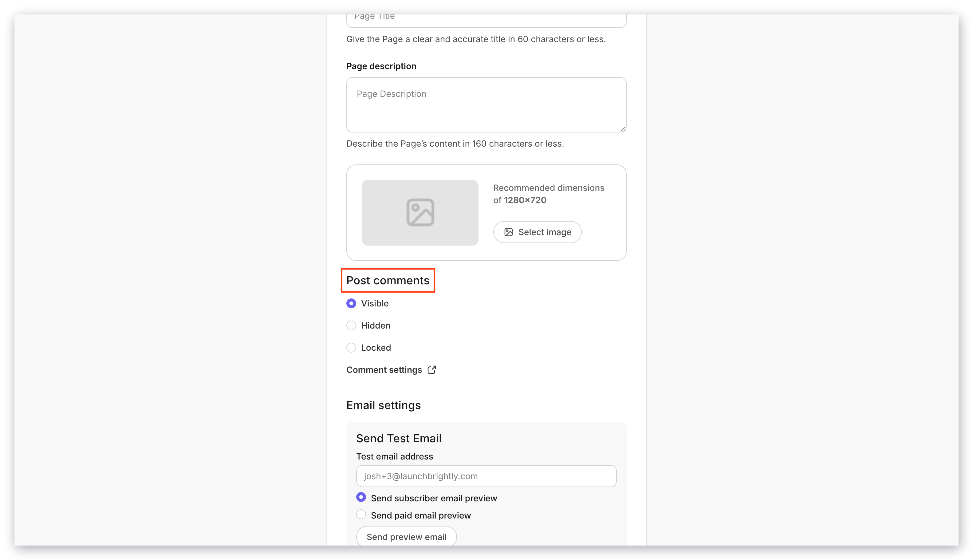Click the Page description label
The image size is (973, 560).
[x=381, y=66]
